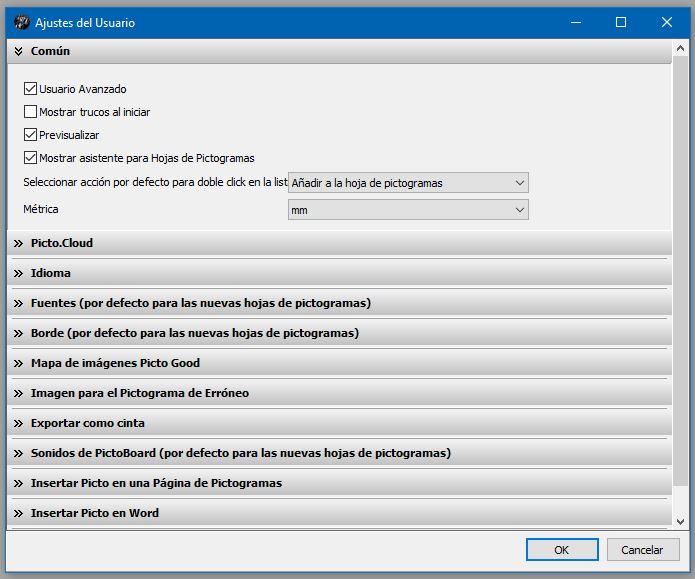Uncheck Usuario Avanzado checkbox

pyautogui.click(x=30, y=89)
